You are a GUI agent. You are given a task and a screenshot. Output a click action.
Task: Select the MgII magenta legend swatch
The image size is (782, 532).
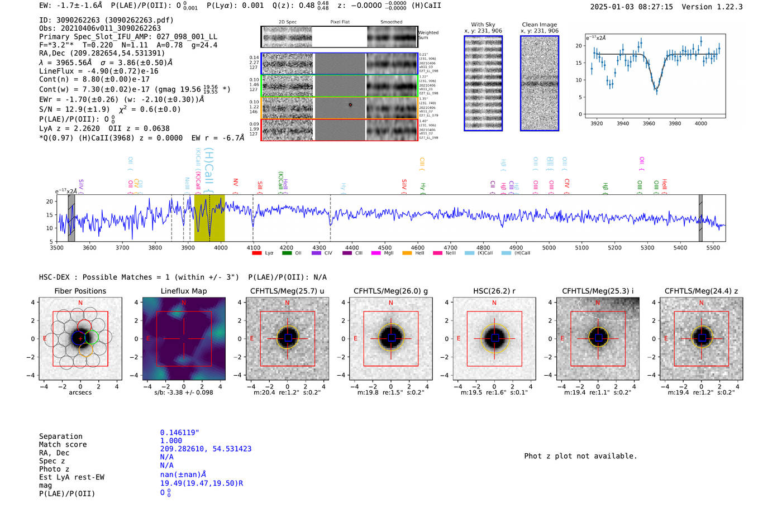[376, 253]
